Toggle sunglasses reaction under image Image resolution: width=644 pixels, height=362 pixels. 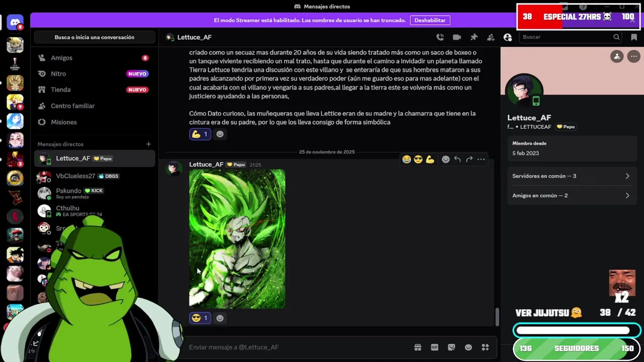[200, 318]
